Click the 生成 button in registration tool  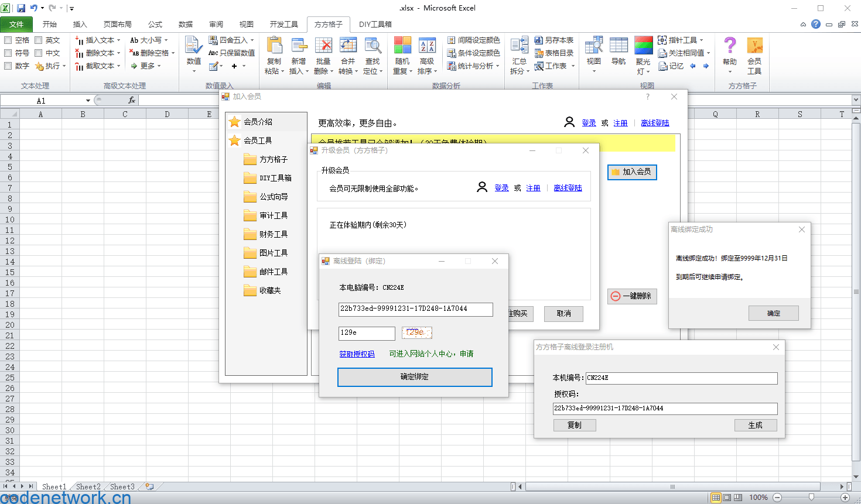756,426
